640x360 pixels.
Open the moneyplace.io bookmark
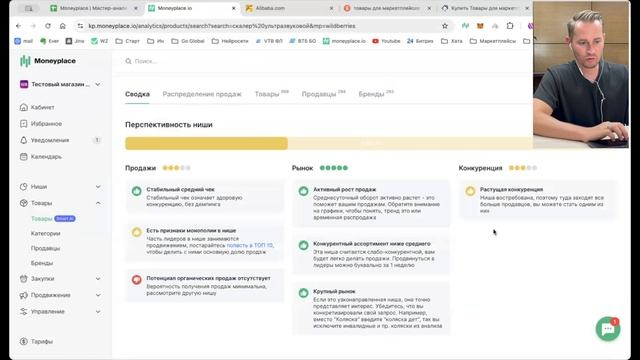pyautogui.click(x=344, y=41)
